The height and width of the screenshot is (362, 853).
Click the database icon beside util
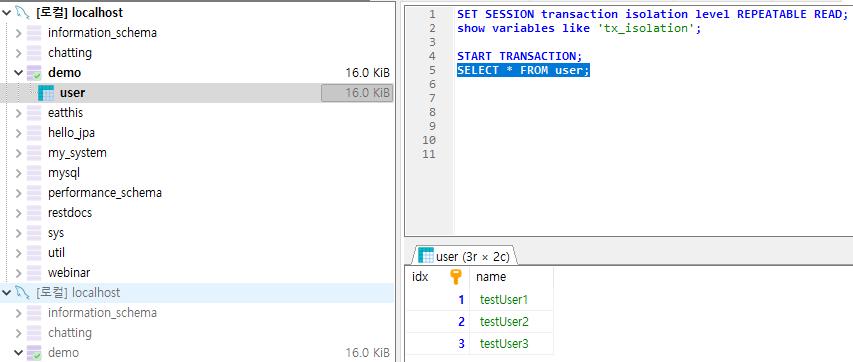pyautogui.click(x=34, y=253)
